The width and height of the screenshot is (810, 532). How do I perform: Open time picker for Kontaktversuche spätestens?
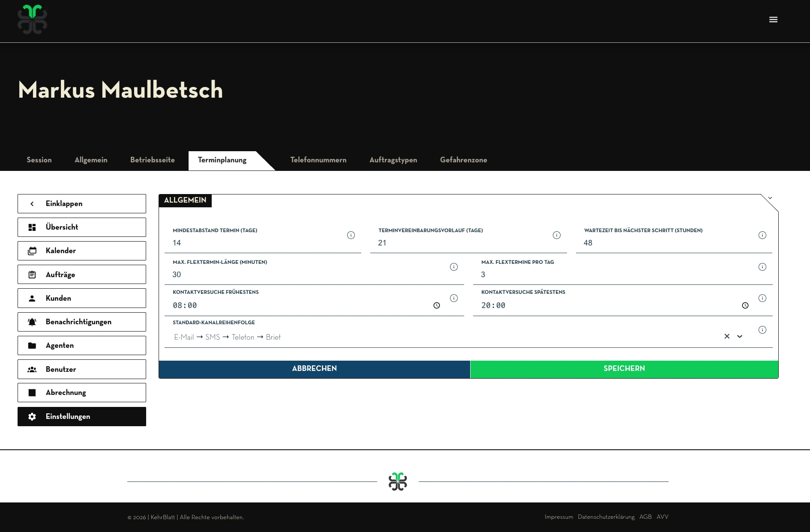click(x=745, y=305)
